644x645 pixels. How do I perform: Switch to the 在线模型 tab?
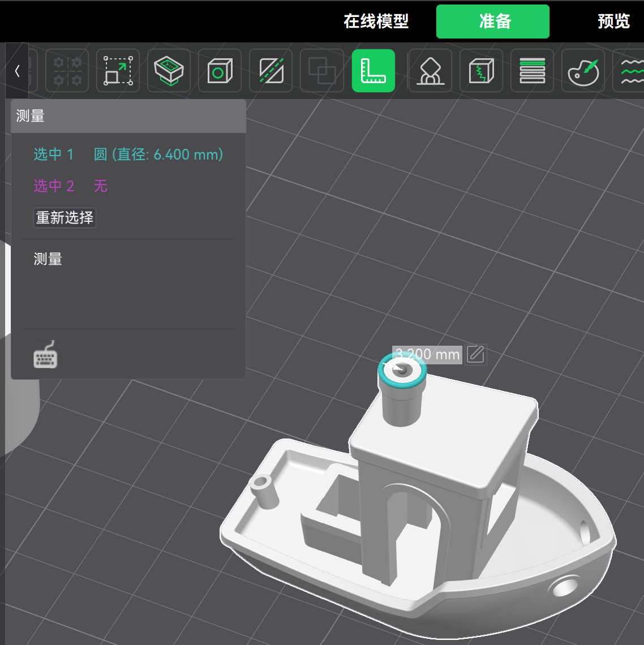(x=376, y=21)
